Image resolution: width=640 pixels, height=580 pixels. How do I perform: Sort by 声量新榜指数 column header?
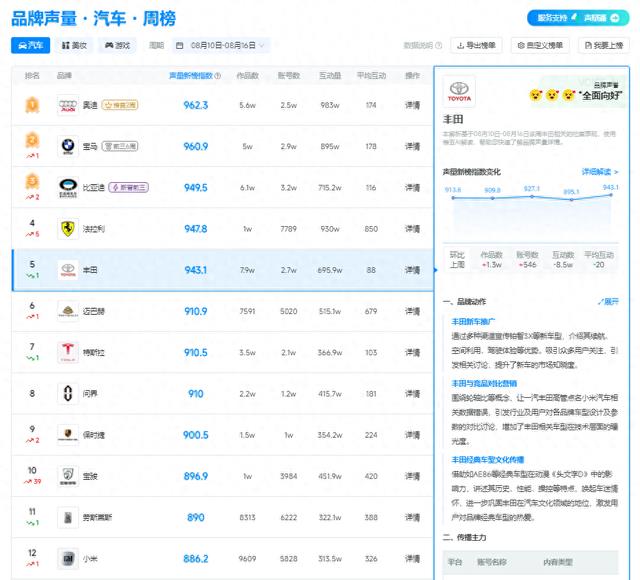point(191,75)
